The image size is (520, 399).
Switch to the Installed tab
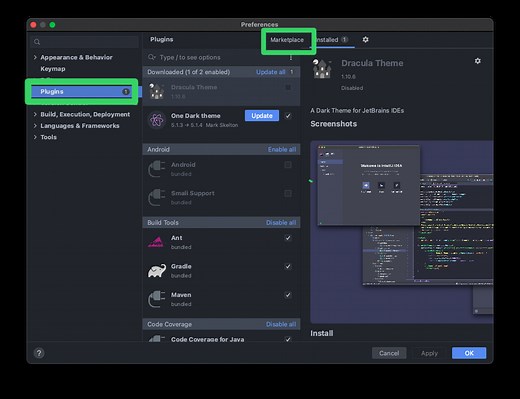click(332, 40)
